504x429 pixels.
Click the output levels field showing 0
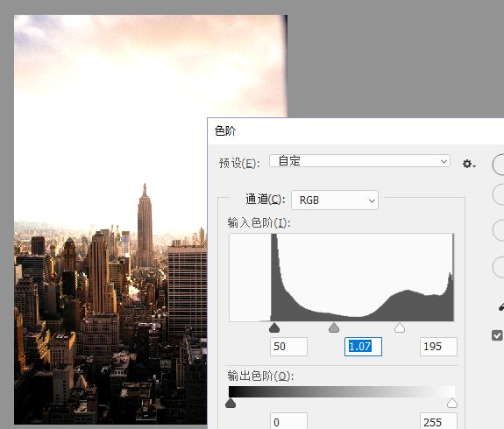[288, 421]
